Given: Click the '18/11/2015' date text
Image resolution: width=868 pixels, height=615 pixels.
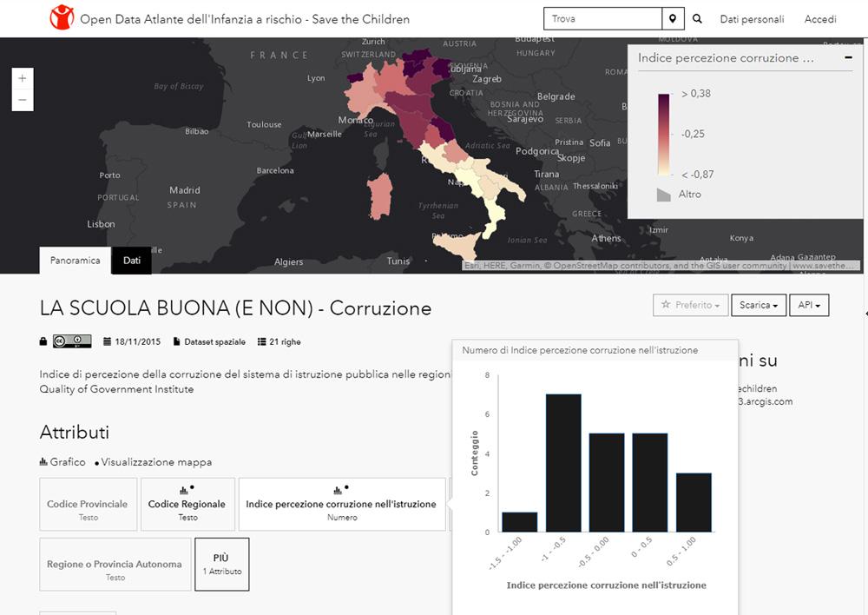Looking at the screenshot, I should [138, 342].
